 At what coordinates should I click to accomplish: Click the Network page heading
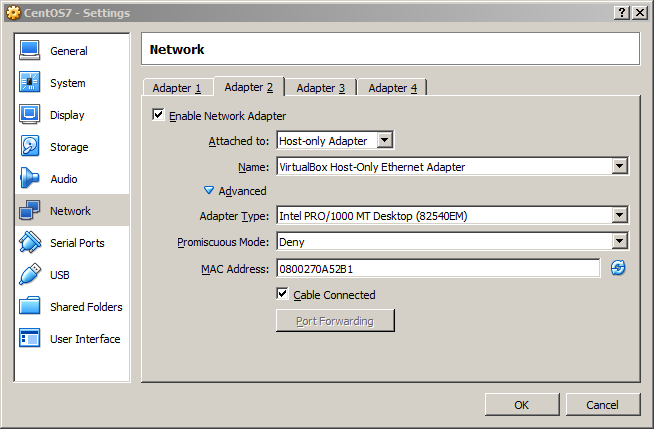pos(177,50)
